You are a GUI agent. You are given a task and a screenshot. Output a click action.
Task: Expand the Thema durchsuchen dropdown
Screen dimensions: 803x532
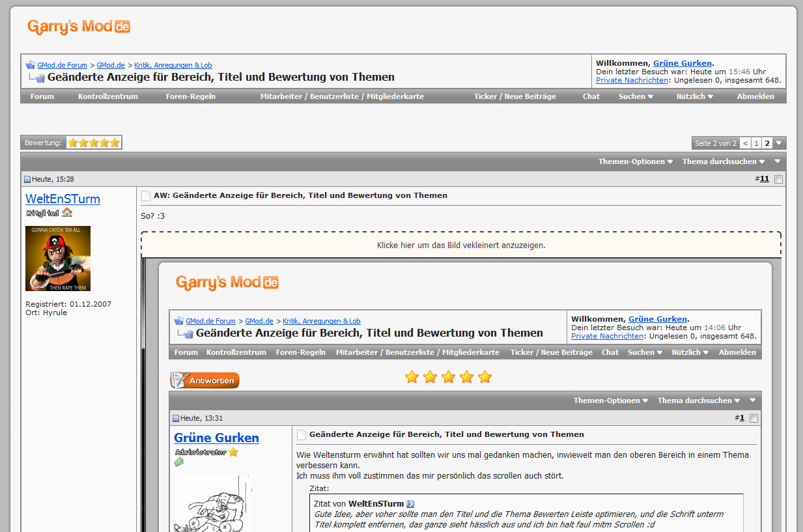tap(723, 161)
